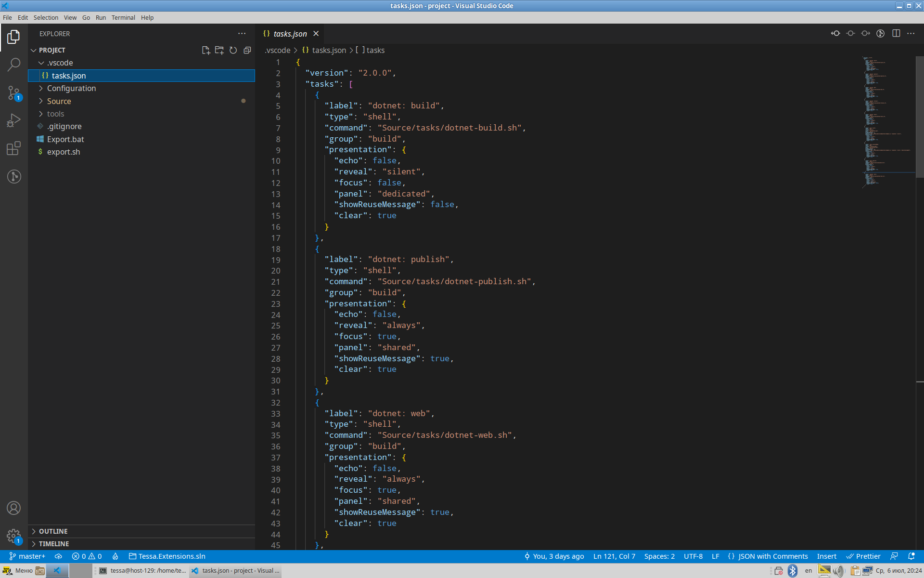Expand the Configuration folder
Image resolution: width=924 pixels, height=578 pixels.
click(x=71, y=88)
